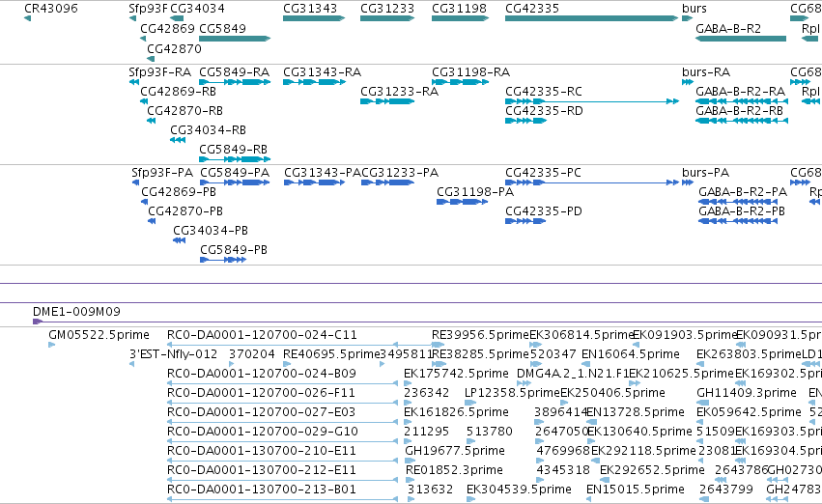Screen dimensions: 822x504
Task: Select the Sfp93F-PA protein label
Action: 162,173
